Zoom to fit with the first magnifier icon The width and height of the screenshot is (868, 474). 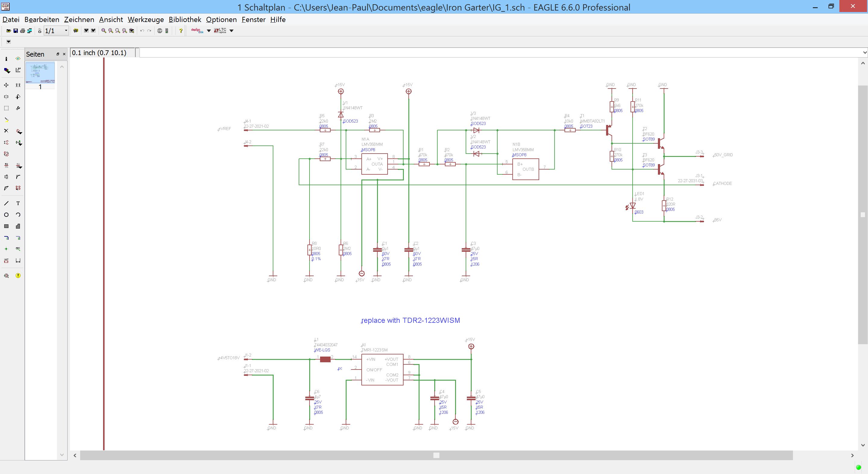(104, 31)
